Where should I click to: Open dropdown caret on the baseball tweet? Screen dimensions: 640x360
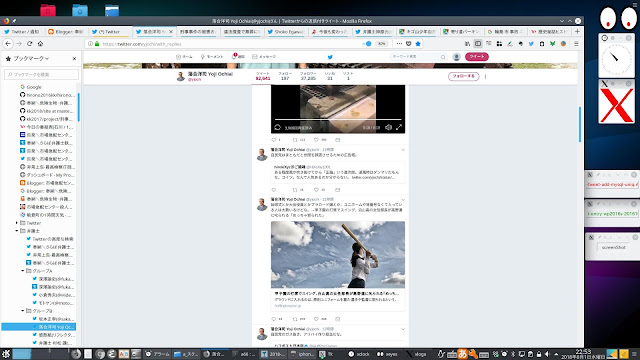(403, 199)
